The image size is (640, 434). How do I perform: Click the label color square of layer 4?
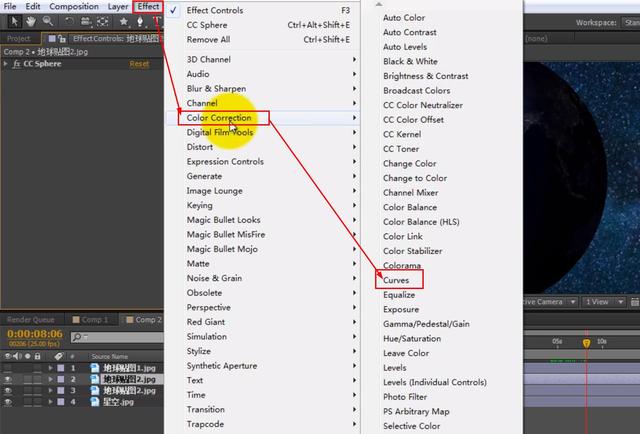pos(61,402)
